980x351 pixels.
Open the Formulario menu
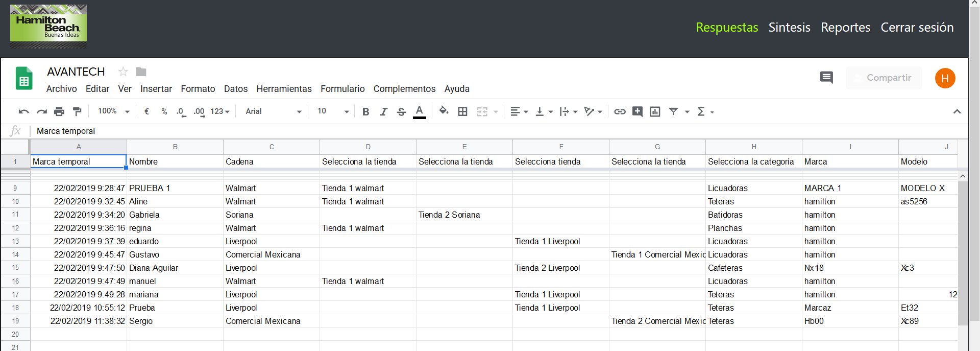coord(342,89)
